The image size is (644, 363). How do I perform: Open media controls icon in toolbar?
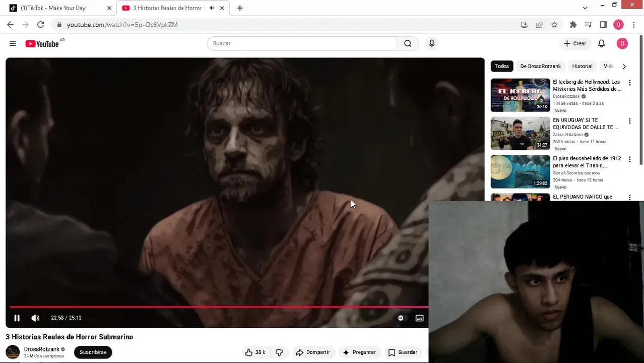pyautogui.click(x=588, y=25)
